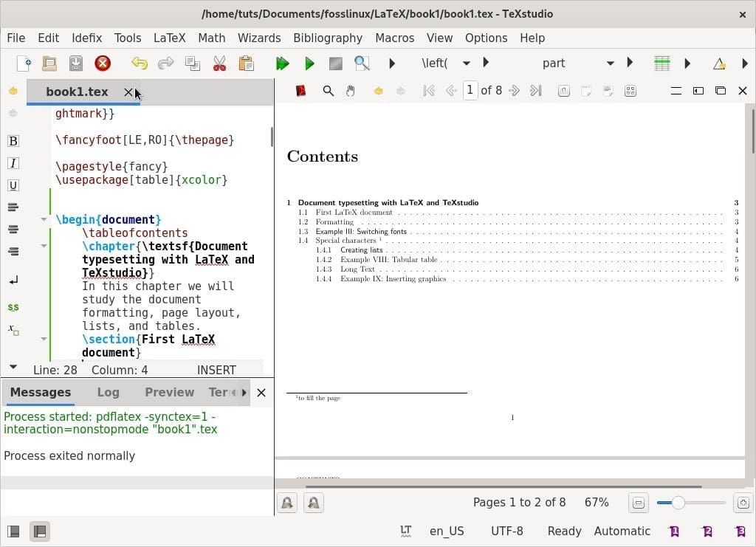The width and height of the screenshot is (756, 547).
Task: Collapse the \section fold marker
Action: pos(44,339)
